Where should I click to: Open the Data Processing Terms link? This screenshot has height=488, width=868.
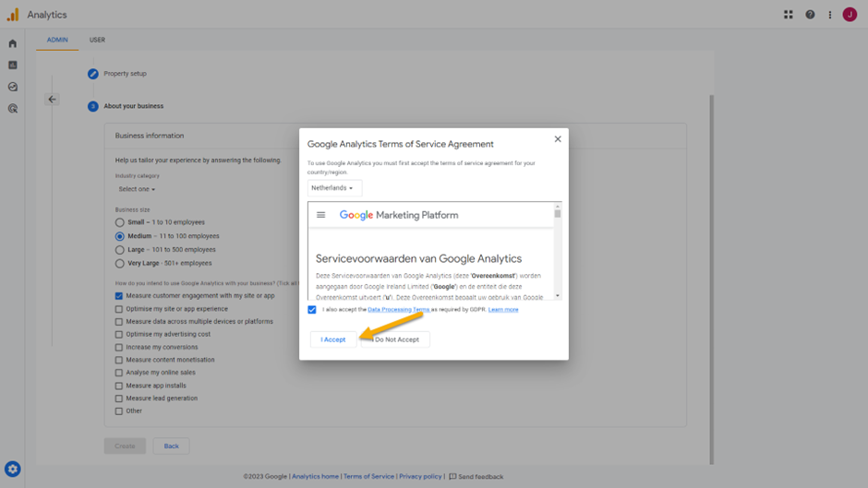click(x=399, y=309)
